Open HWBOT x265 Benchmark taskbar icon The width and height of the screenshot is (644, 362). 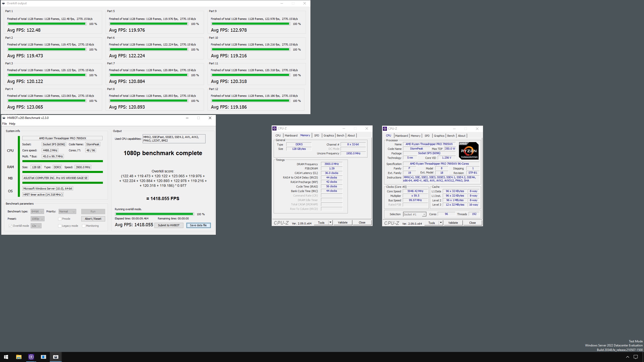[x=56, y=357]
